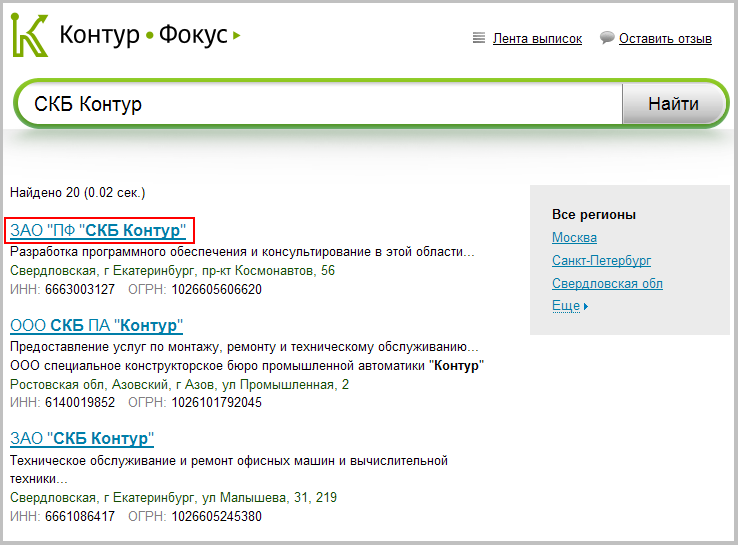Screen dimensions: 738x545
Task: Click the Найдено 20 (0.02 сек.) text
Action: (x=78, y=192)
